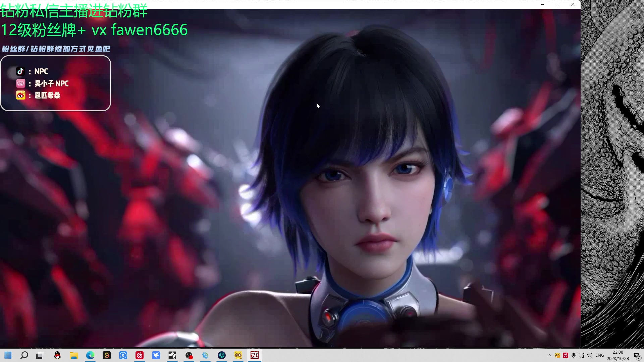Open notification center with 7 alerts
The image size is (644, 362).
tap(637, 356)
